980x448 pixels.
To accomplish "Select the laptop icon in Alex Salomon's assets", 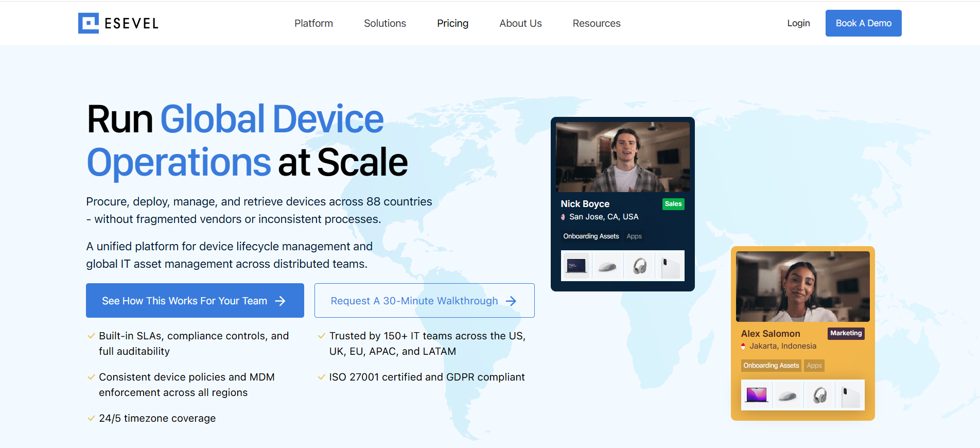I will [x=757, y=395].
